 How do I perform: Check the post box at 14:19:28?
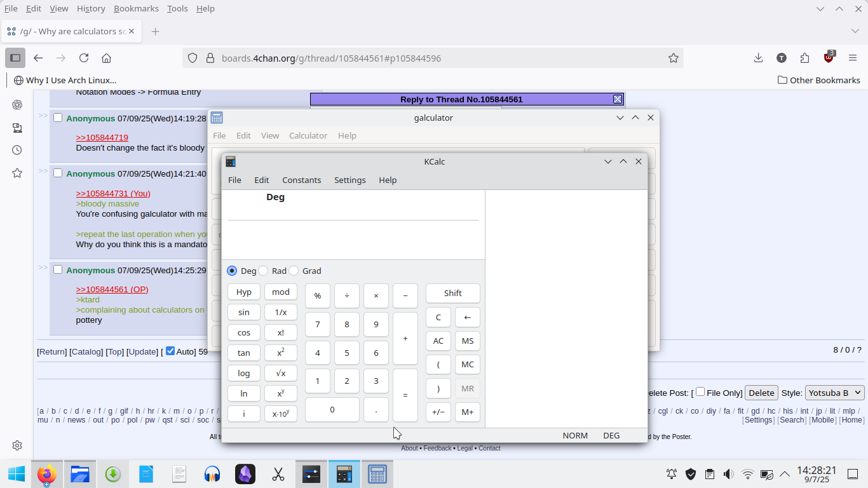58,118
